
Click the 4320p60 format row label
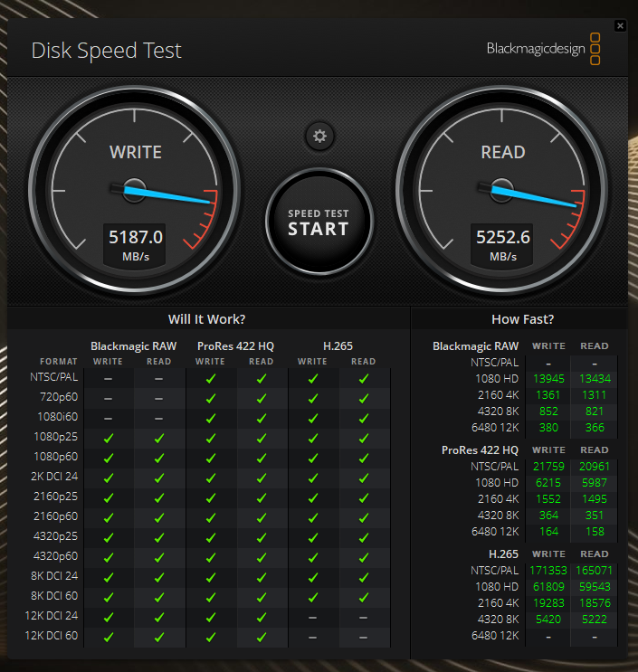(56, 556)
